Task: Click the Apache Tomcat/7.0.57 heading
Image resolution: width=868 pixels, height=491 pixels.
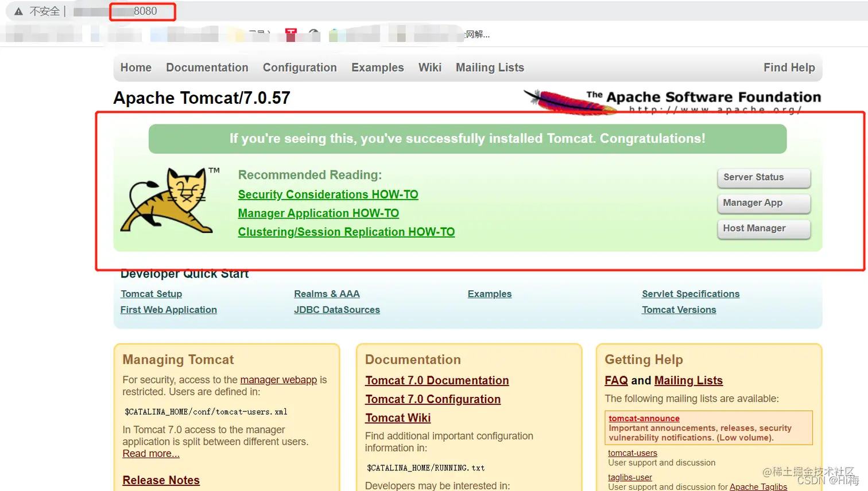Action: click(201, 98)
